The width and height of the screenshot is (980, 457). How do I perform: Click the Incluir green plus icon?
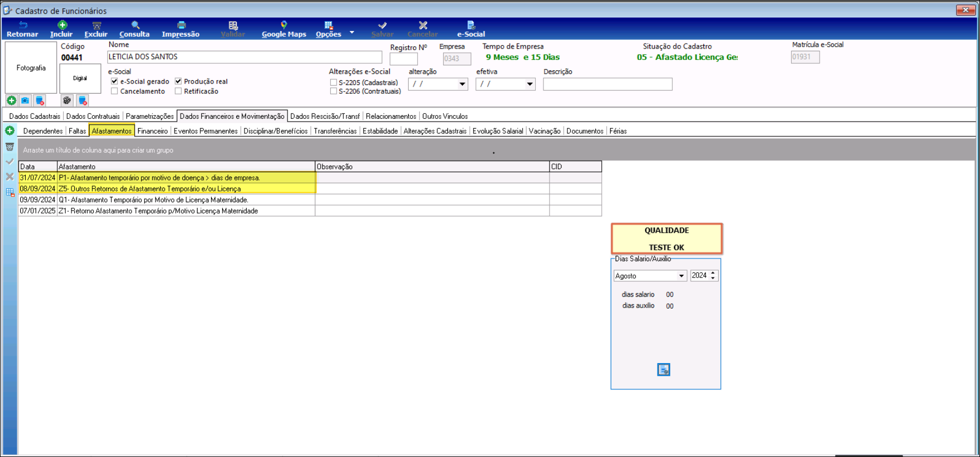[x=62, y=25]
